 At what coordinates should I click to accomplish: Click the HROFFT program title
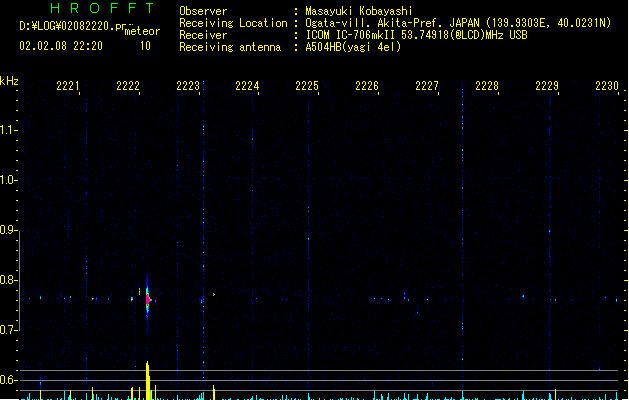(x=102, y=8)
